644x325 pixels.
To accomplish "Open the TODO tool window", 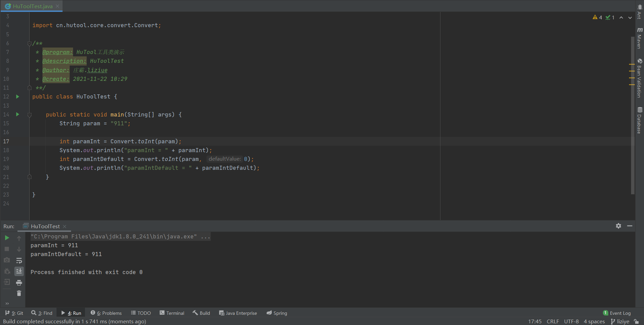I will [x=141, y=313].
